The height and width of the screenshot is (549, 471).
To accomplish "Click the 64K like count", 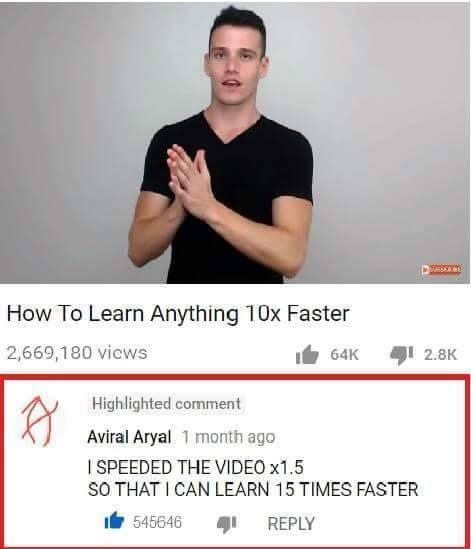I will [x=345, y=355].
